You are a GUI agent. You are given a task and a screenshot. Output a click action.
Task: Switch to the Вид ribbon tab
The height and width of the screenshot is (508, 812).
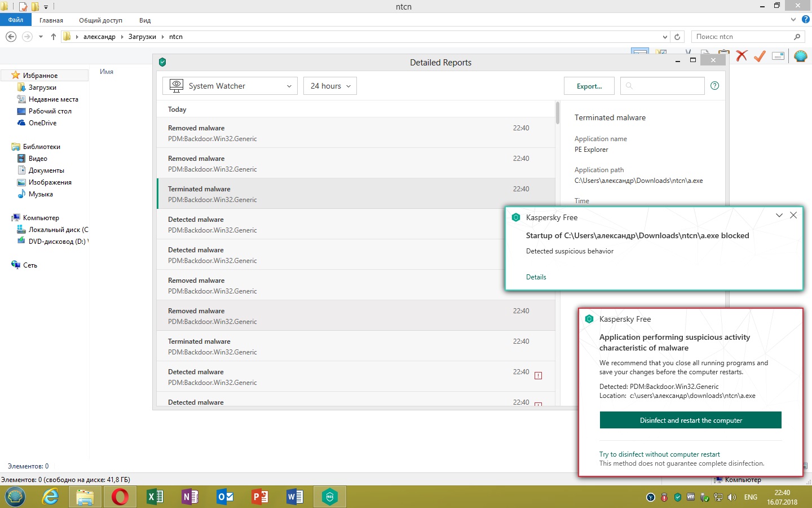145,20
